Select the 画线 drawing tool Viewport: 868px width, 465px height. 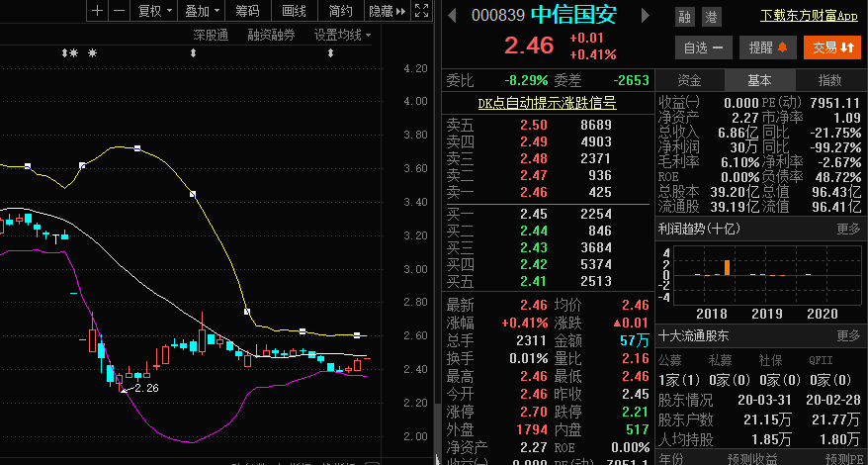coord(294,11)
